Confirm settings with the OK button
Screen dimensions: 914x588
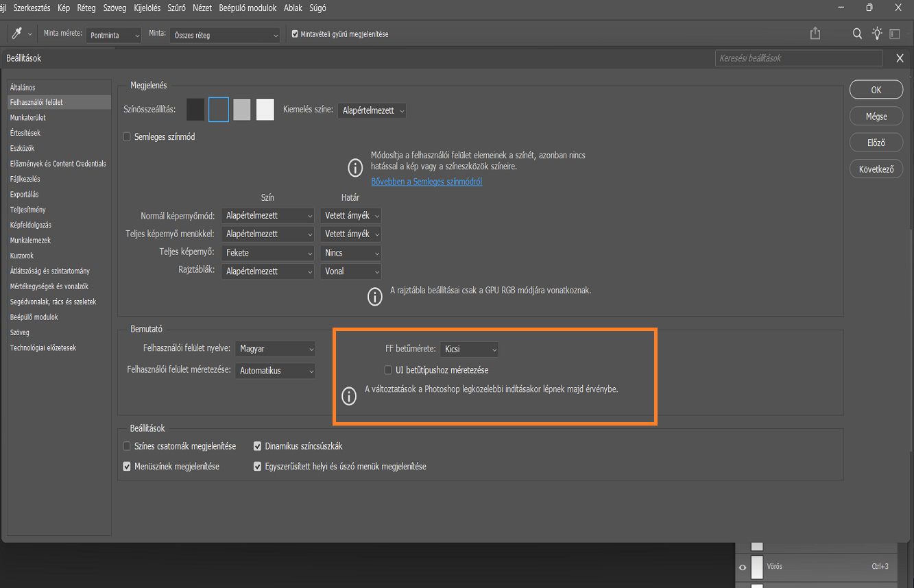(876, 89)
